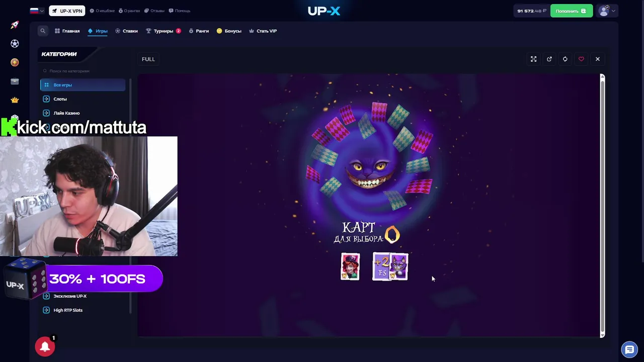The width and height of the screenshot is (644, 362).
Task: Open the soccer ball sports icon
Action: point(15,44)
